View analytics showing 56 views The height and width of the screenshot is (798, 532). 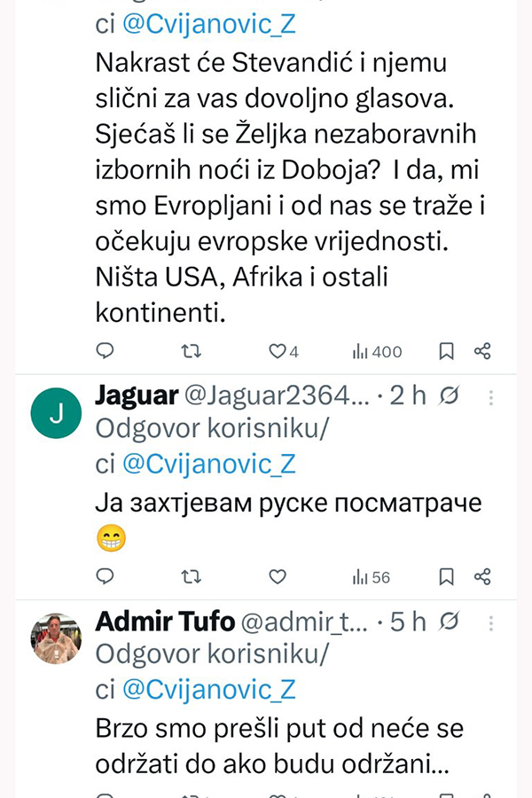click(372, 576)
